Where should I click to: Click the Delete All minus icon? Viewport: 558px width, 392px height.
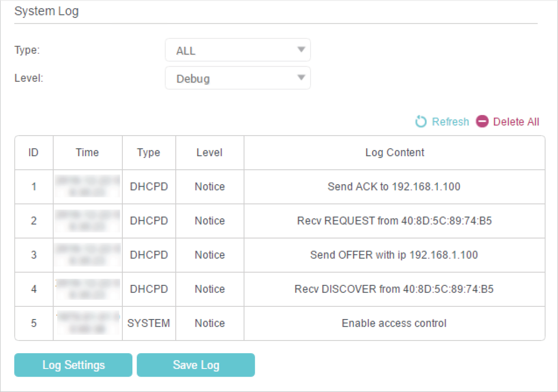click(x=482, y=121)
